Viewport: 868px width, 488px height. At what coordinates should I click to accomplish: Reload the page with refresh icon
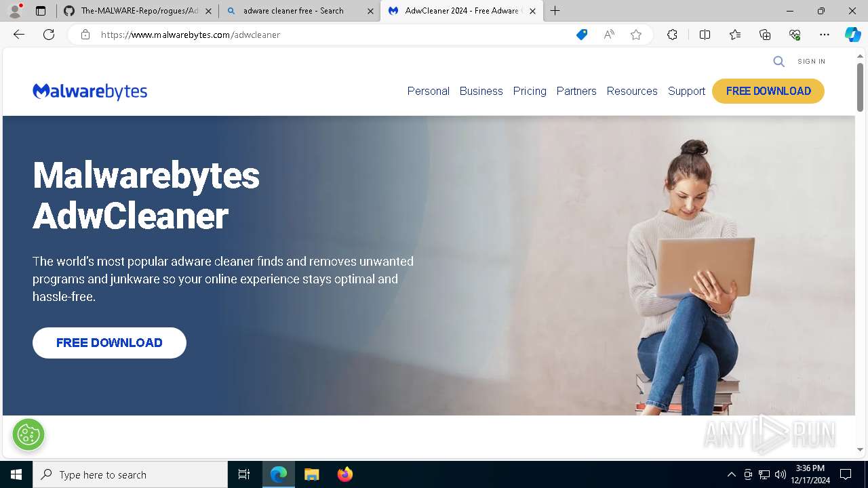coord(49,35)
